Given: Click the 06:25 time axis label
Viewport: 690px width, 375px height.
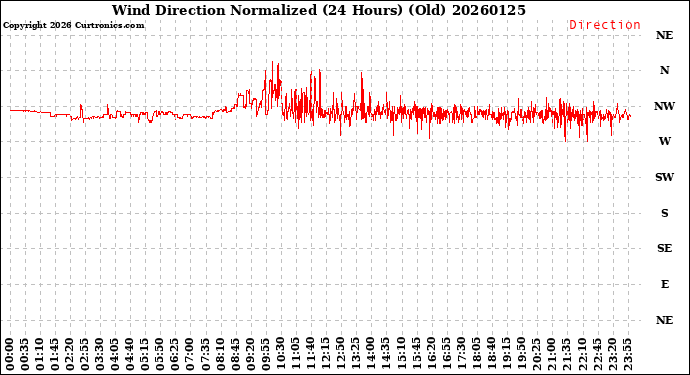Looking at the screenshot, I should [x=175, y=355].
